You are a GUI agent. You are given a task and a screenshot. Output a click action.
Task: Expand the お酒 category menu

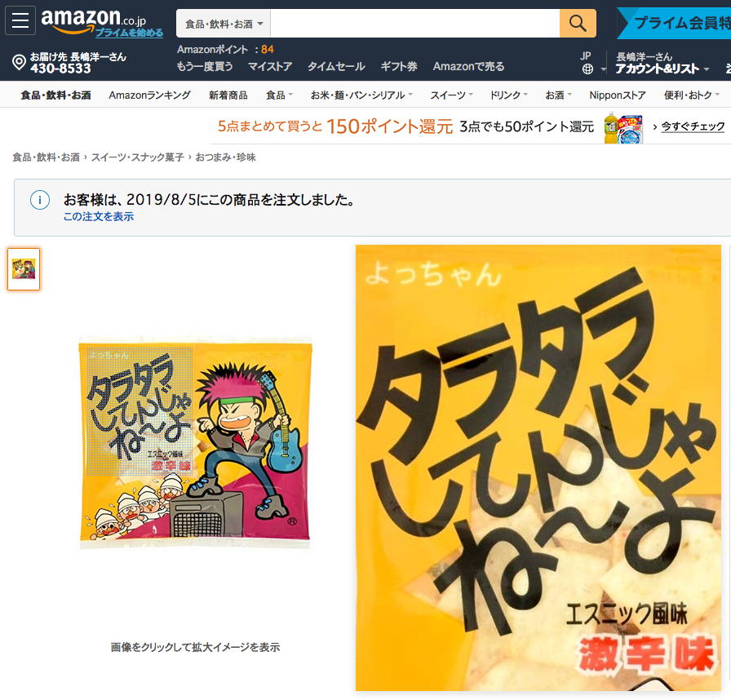(x=558, y=95)
